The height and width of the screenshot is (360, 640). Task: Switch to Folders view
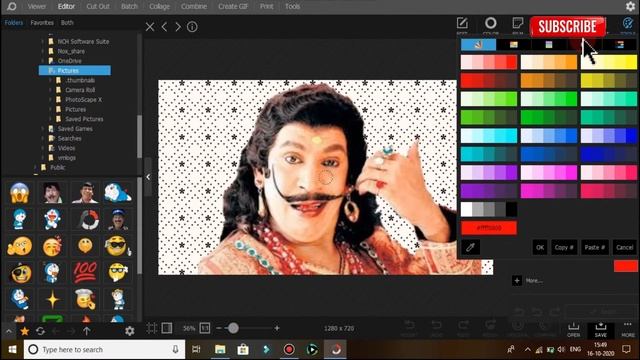pyautogui.click(x=13, y=23)
